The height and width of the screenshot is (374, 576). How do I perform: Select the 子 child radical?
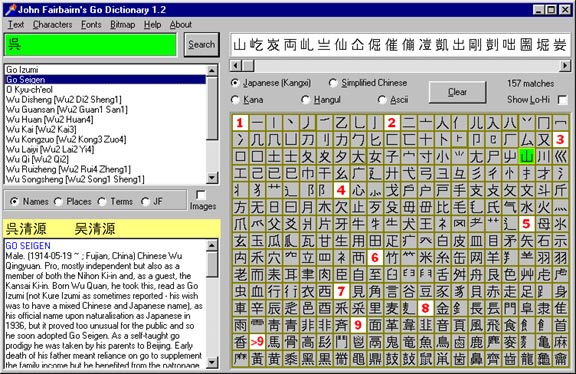click(x=392, y=157)
